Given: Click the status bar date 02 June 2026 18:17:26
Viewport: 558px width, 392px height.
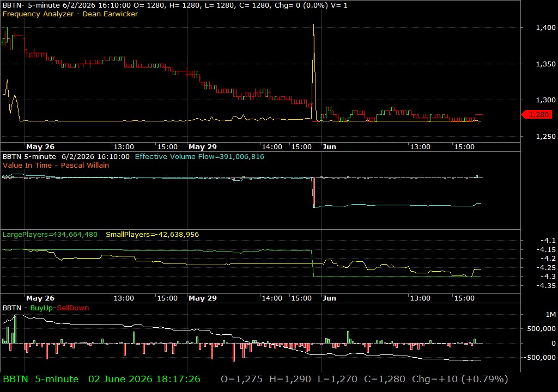Looking at the screenshot, I should [x=144, y=379].
